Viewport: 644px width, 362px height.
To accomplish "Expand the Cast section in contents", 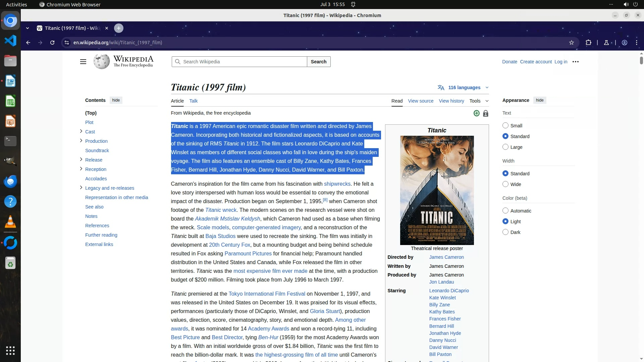I will coord(81,131).
